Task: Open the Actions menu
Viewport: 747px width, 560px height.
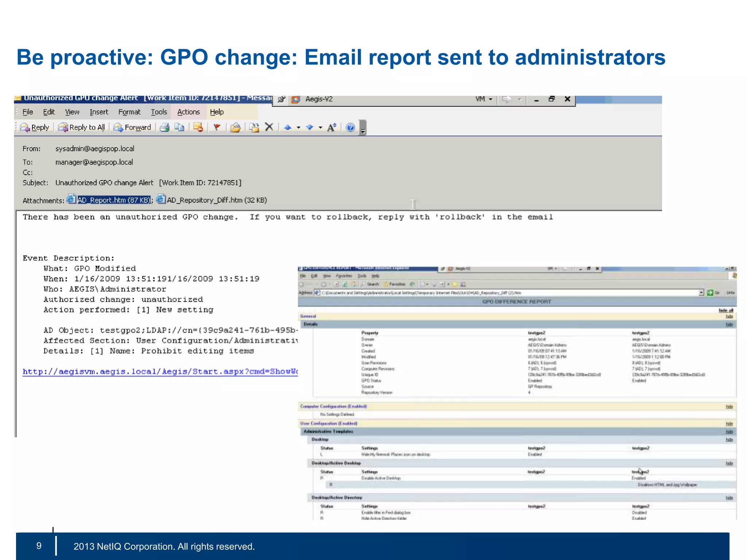Action: (x=189, y=112)
